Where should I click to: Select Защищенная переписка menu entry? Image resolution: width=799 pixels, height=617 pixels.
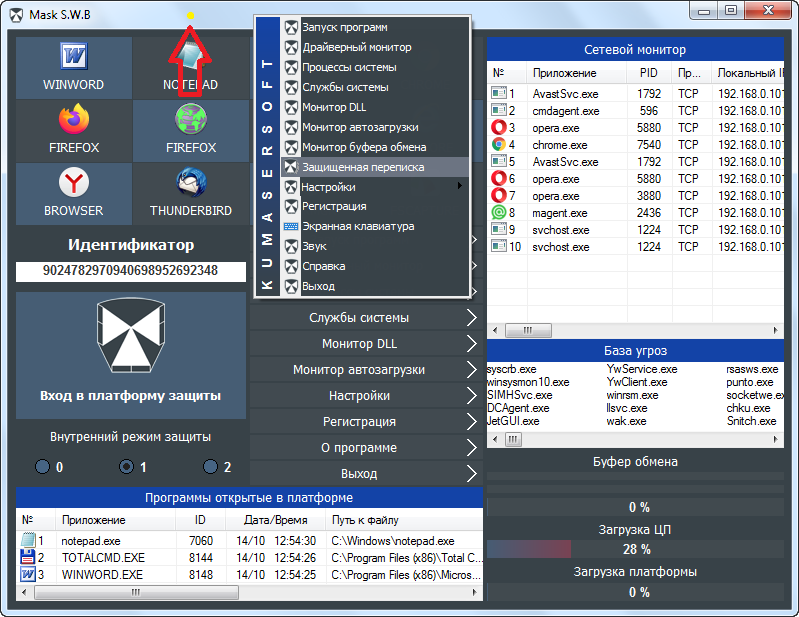375,167
